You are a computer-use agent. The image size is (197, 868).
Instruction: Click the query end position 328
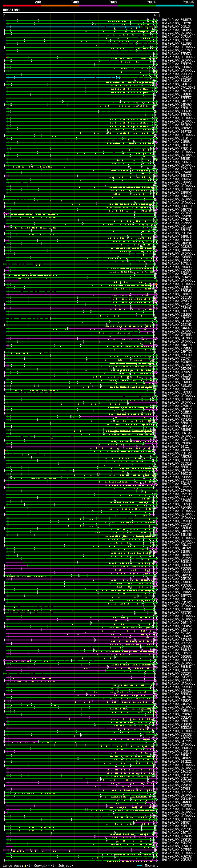[x=155, y=15]
